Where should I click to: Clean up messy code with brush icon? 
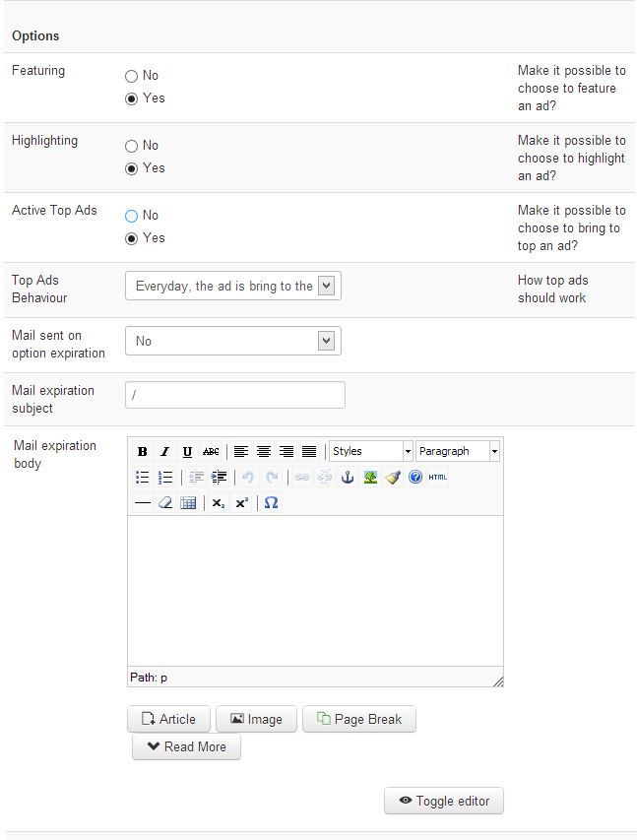point(393,478)
